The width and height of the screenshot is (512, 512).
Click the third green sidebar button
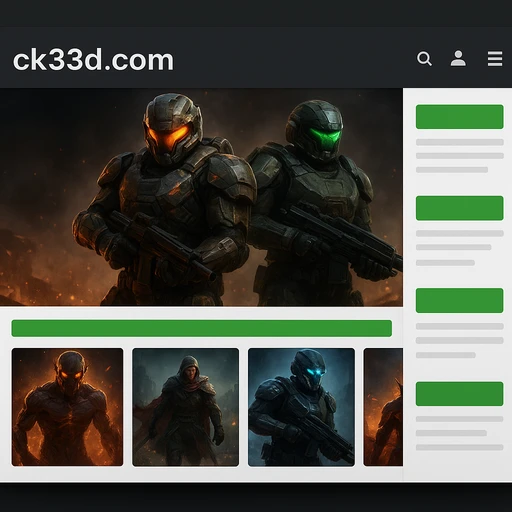460,301
